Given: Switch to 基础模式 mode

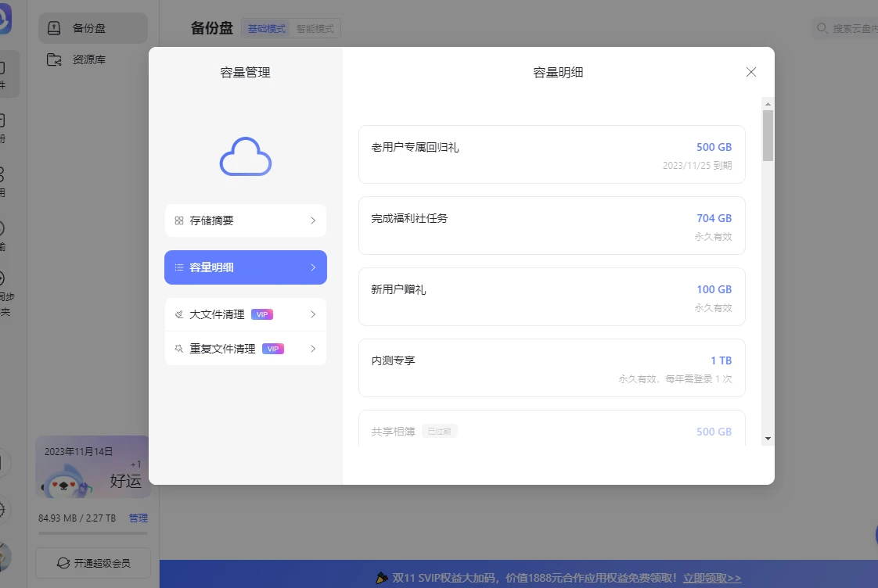Looking at the screenshot, I should coord(267,28).
